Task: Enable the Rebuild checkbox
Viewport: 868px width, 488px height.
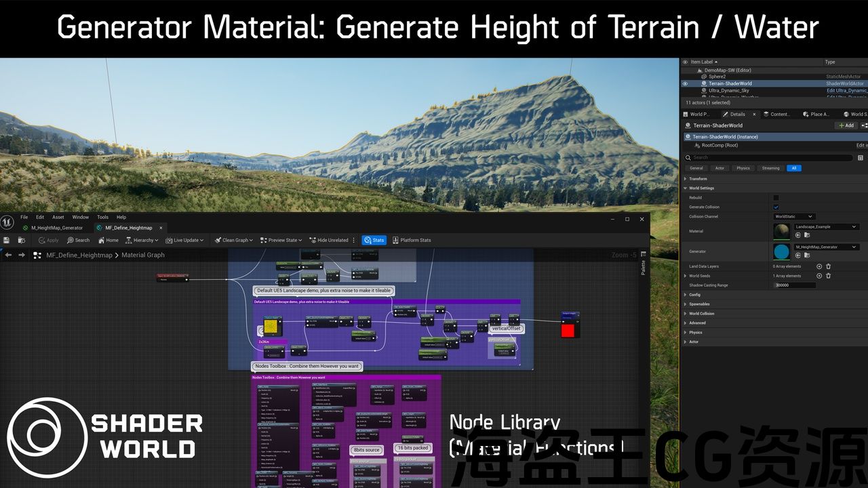Action: pos(776,198)
